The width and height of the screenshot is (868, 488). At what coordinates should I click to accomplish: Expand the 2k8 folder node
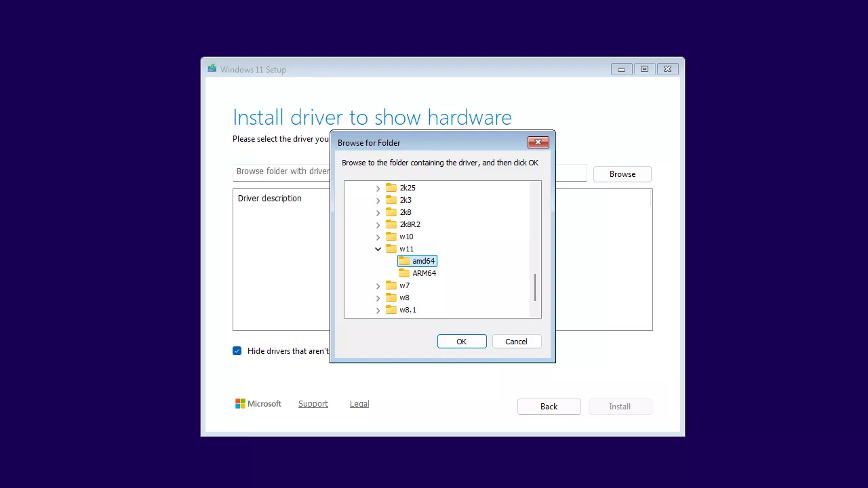[x=378, y=212]
